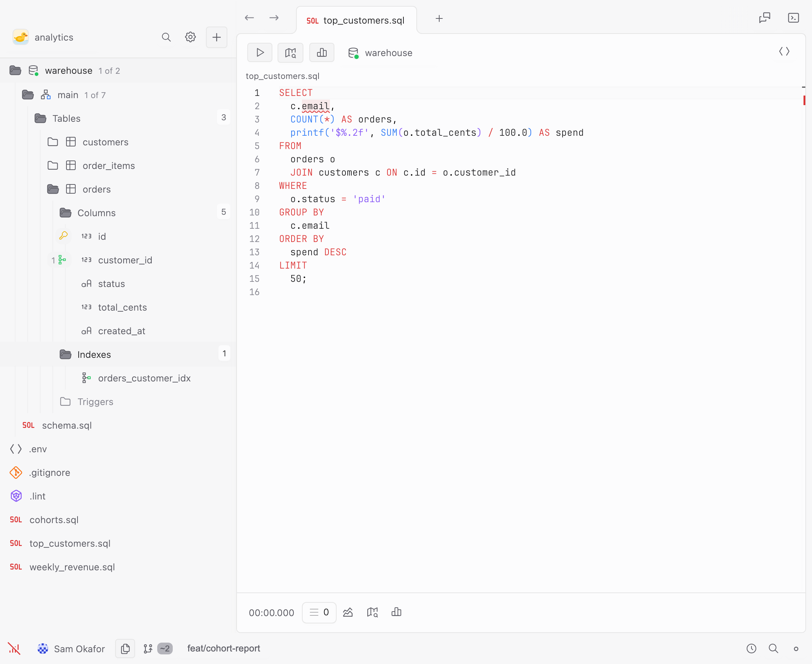Click the bar chart icon in results bar

(x=396, y=612)
